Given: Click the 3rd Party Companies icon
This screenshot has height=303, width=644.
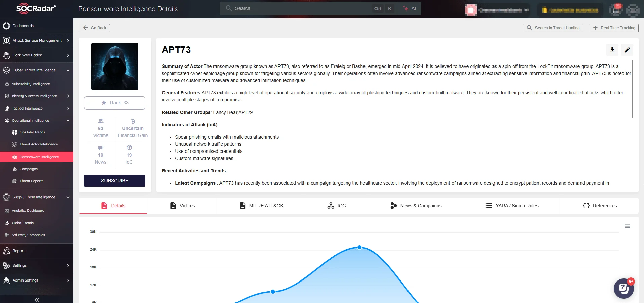Looking at the screenshot, I should coord(7,235).
